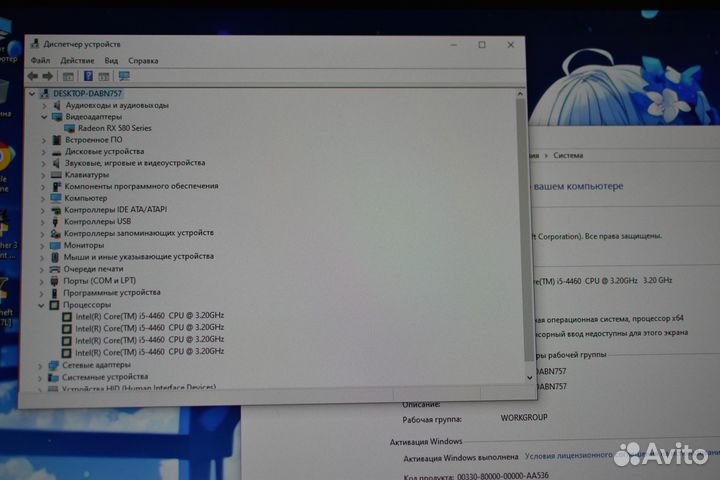The height and width of the screenshot is (480, 720).
Task: Click the vertical scrollbar thumb in Device Manager
Action: (x=525, y=230)
